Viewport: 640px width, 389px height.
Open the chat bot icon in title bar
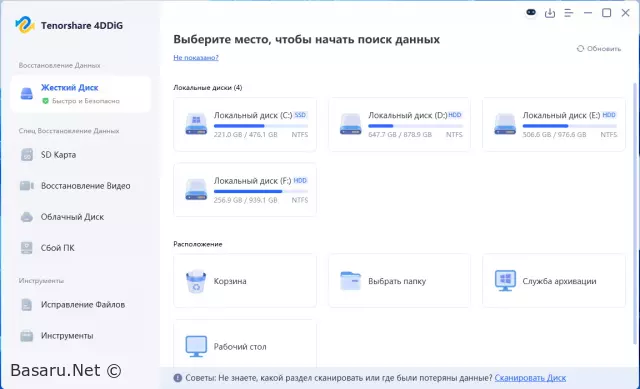[x=531, y=13]
